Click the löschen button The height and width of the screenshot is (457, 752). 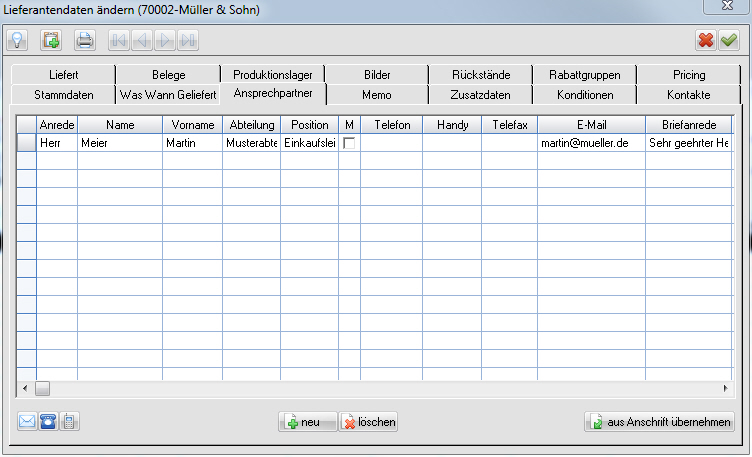[368, 422]
